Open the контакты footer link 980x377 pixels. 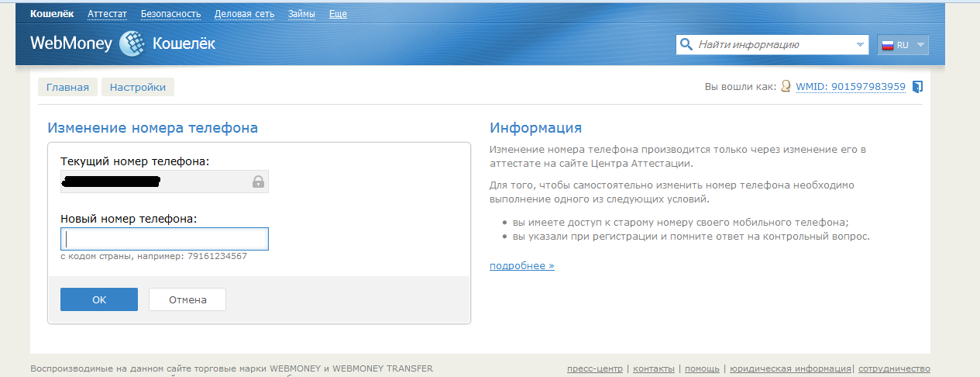click(x=654, y=368)
